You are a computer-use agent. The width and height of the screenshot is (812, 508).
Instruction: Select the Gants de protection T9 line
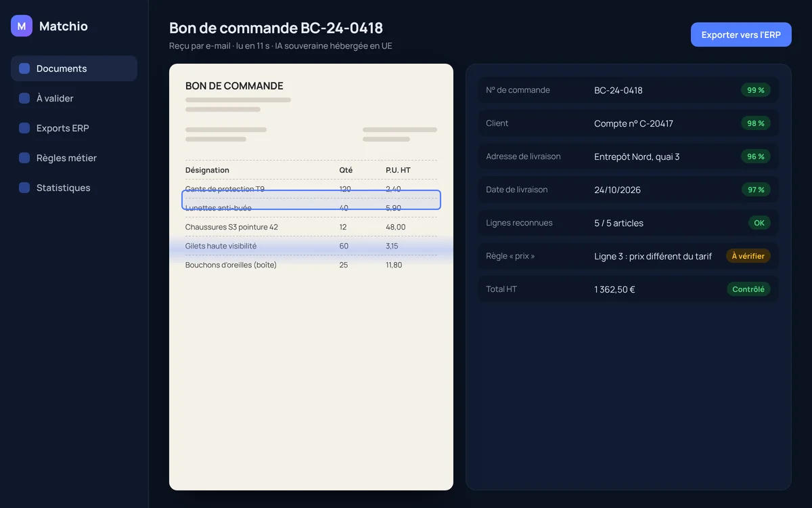[311, 189]
